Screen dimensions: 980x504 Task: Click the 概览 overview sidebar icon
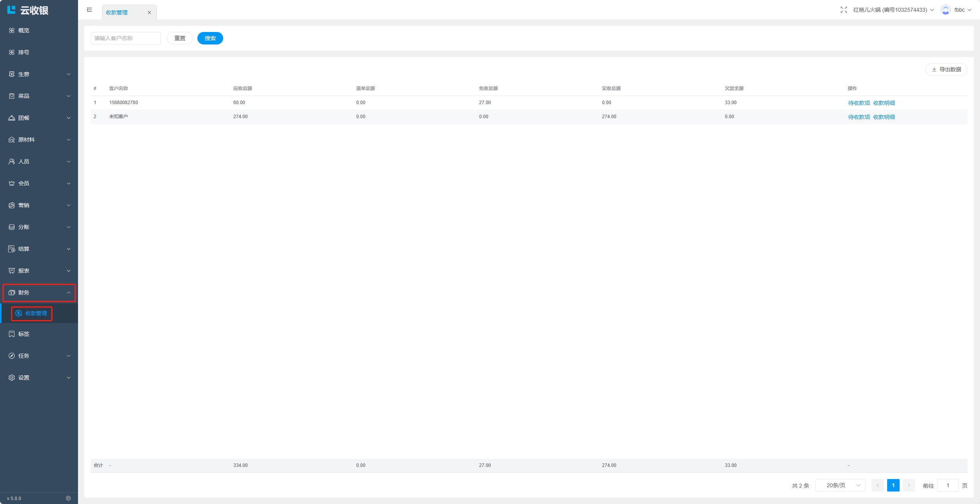(12, 30)
